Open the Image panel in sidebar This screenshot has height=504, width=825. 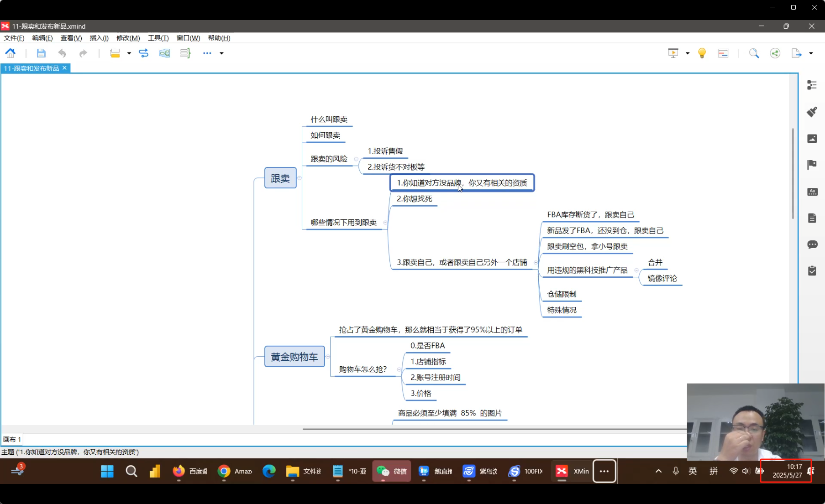(812, 139)
